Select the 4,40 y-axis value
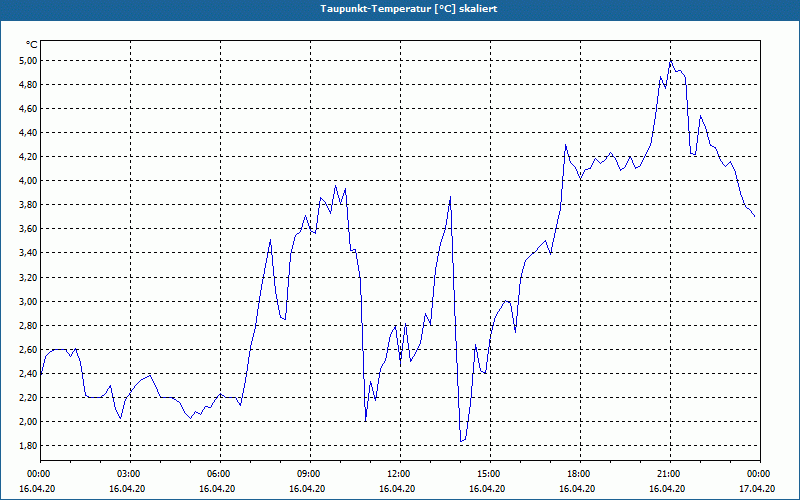Screen dimensions: 800x500 pos(28,133)
